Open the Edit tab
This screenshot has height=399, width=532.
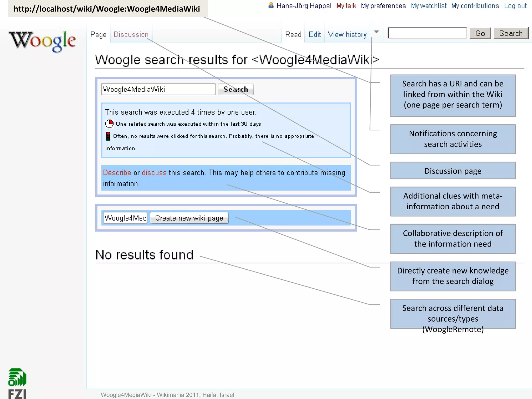click(315, 35)
